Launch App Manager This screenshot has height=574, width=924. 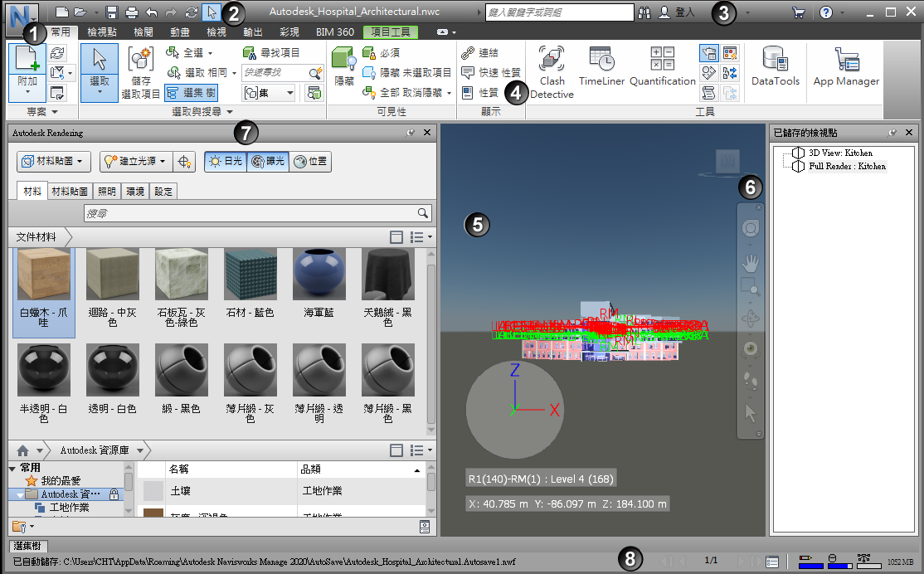click(x=846, y=66)
